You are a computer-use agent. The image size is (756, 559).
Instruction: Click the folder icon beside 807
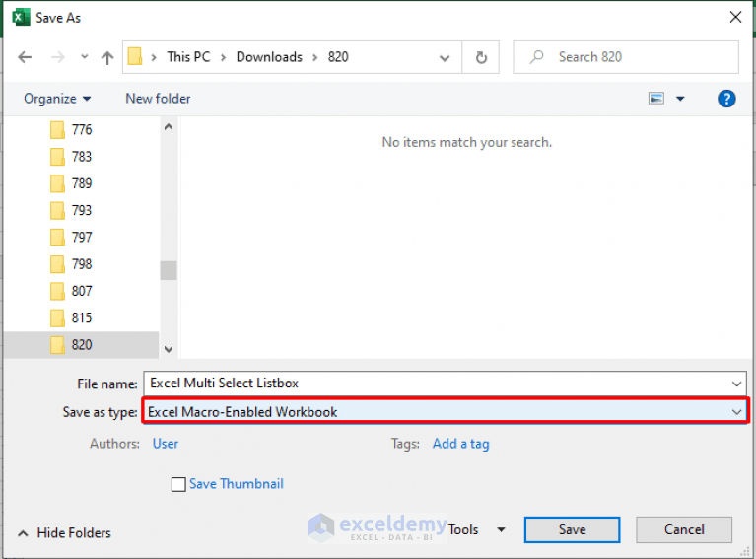pyautogui.click(x=57, y=291)
